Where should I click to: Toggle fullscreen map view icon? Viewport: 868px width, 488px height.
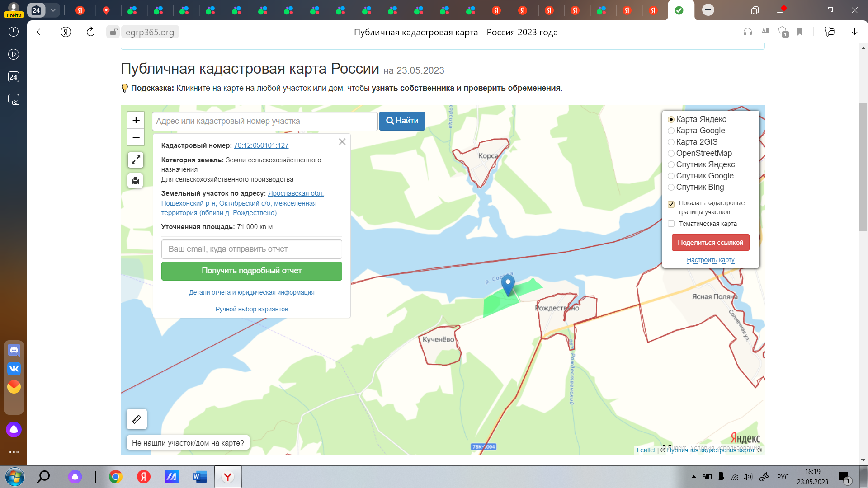click(136, 160)
